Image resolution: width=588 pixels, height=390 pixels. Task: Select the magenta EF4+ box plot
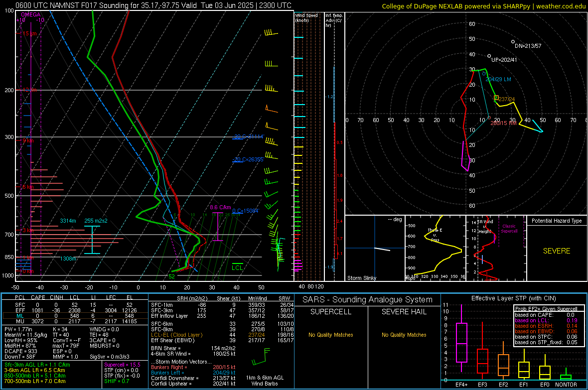click(461, 339)
